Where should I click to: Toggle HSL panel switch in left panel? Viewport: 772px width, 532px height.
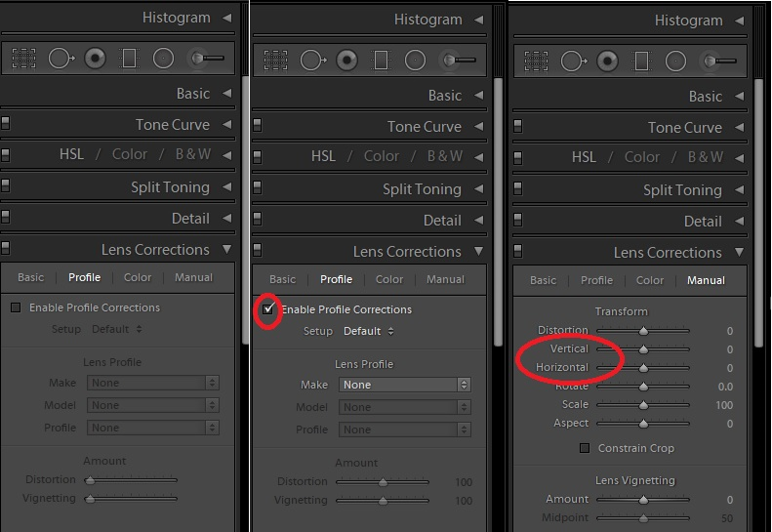coord(6,154)
